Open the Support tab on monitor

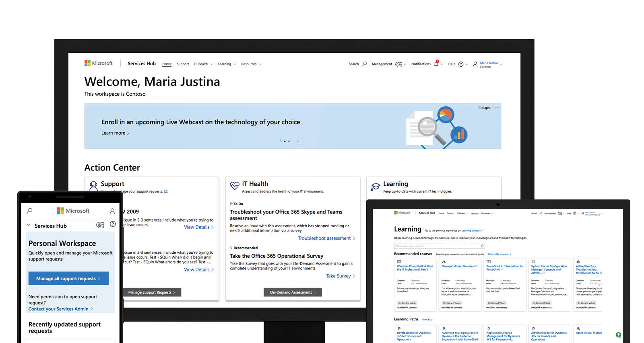[x=183, y=64]
